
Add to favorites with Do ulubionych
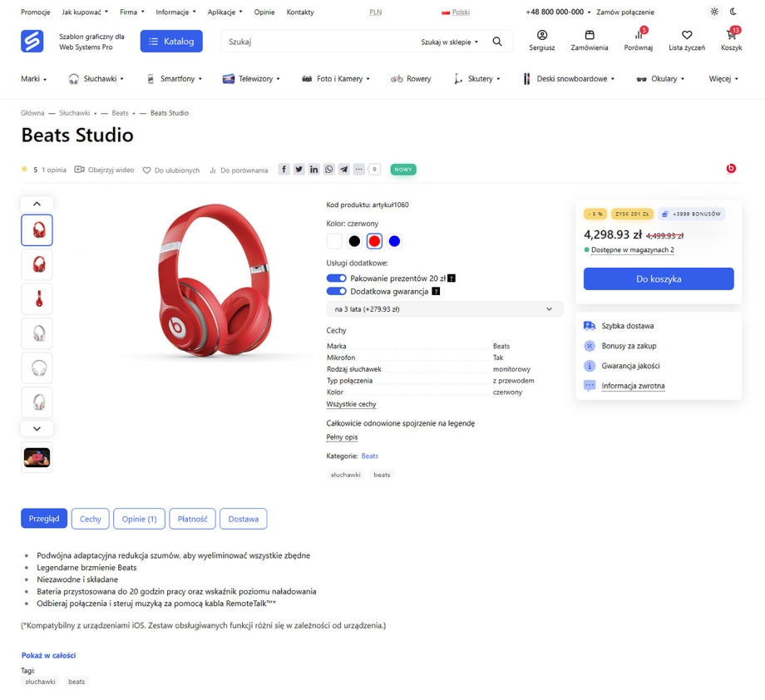click(x=171, y=170)
